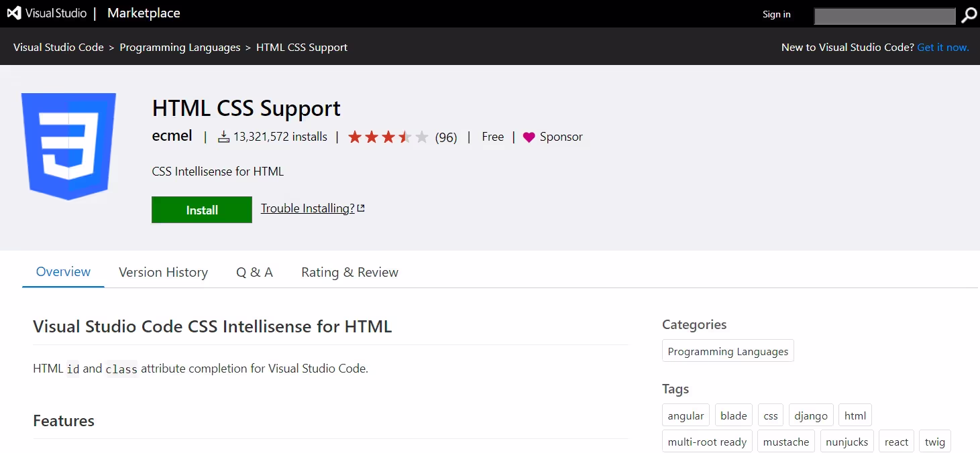This screenshot has height=453, width=980.
Task: Switch to the Version History tab
Action: click(x=163, y=272)
